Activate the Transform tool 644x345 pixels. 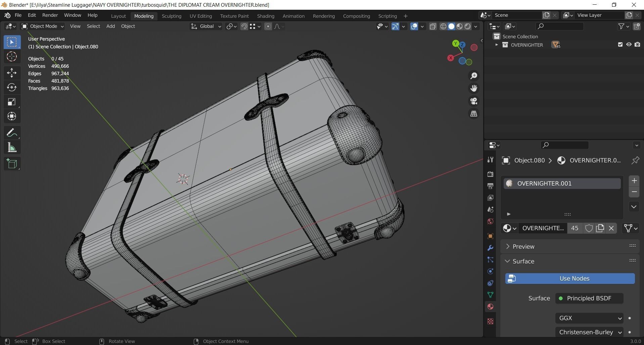[12, 116]
